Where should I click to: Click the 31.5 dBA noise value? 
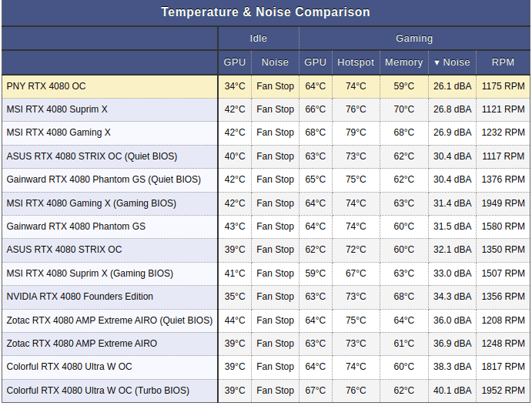pyautogui.click(x=452, y=226)
